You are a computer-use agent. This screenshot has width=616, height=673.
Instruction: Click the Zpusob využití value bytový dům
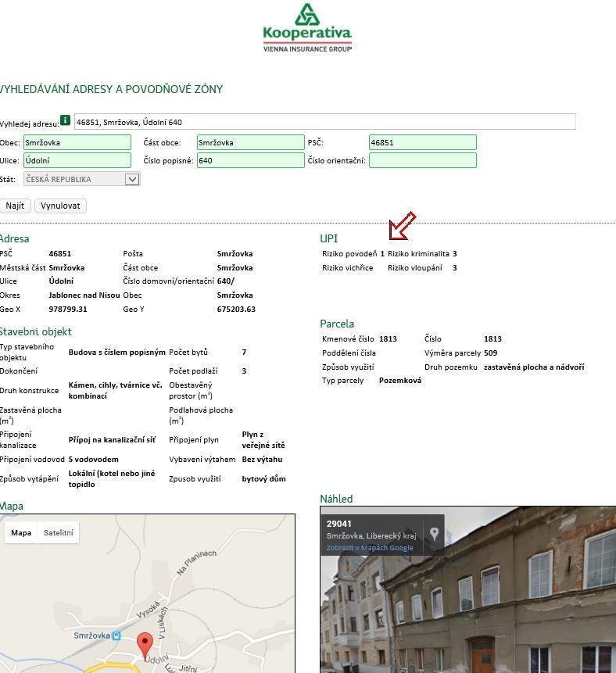(263, 478)
